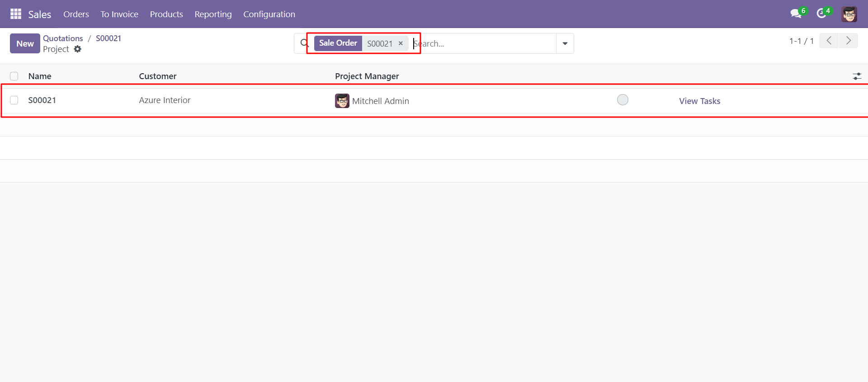868x382 pixels.
Task: Sort by Project Manager column header
Action: click(367, 76)
